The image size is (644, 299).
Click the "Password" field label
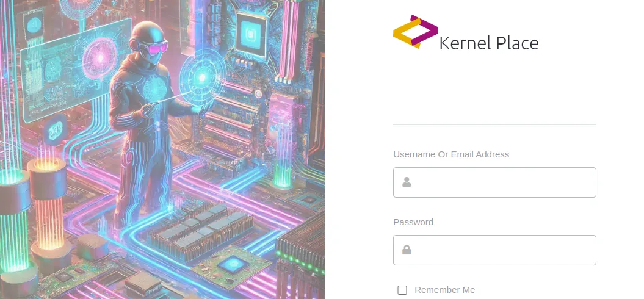[x=413, y=222]
